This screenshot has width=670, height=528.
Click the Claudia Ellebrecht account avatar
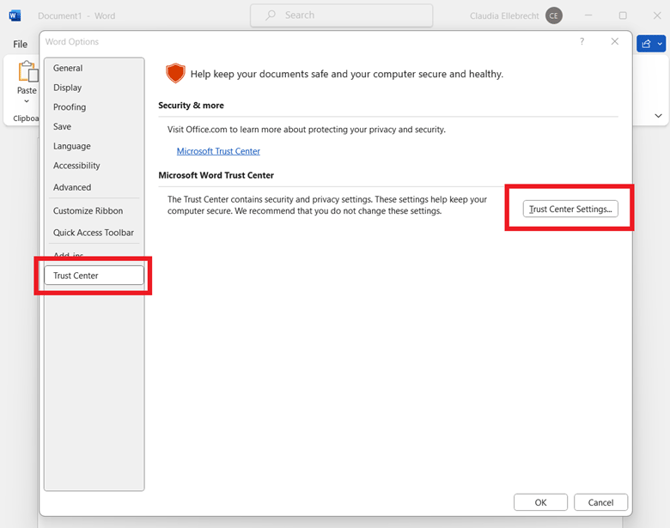554,16
